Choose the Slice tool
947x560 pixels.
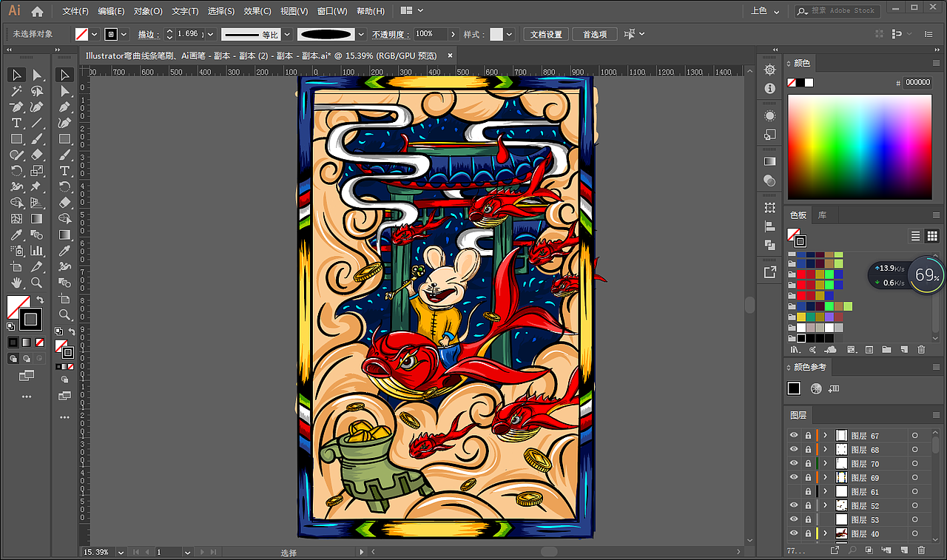click(x=36, y=267)
